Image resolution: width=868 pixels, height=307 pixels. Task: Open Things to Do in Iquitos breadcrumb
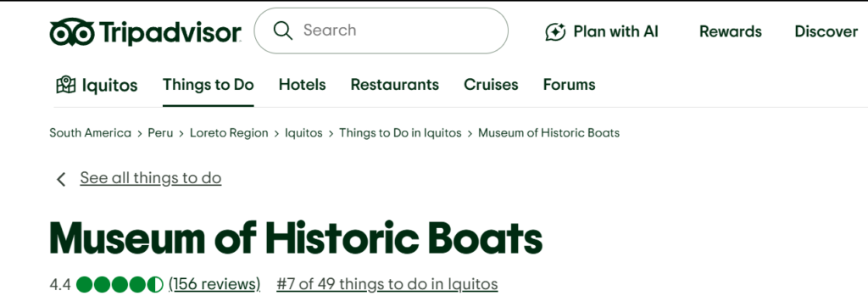400,133
